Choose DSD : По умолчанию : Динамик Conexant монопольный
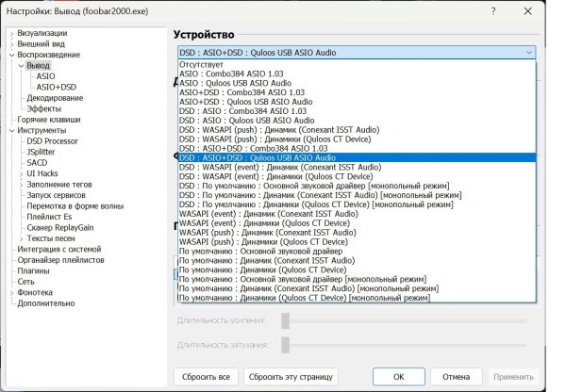Image resolution: width=566 pixels, height=392 pixels. (357, 195)
